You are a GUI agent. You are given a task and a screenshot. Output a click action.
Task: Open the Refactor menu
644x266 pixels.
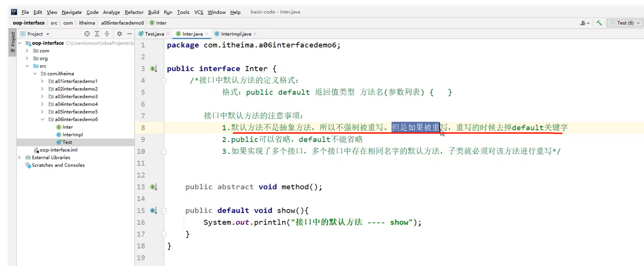134,12
